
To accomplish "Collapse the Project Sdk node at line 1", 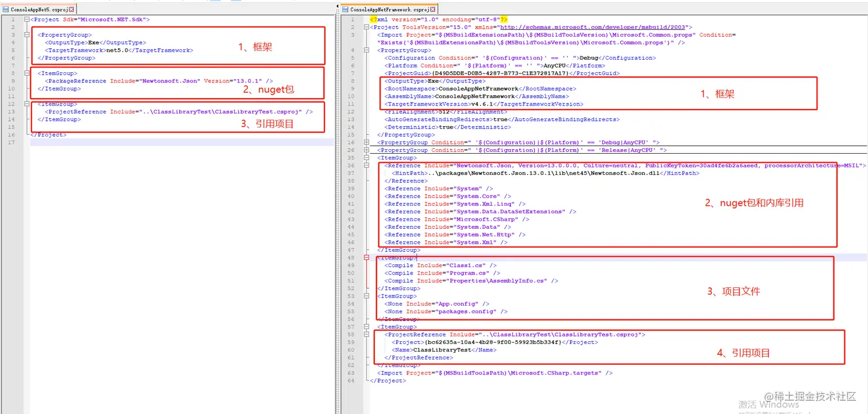I will (x=27, y=19).
